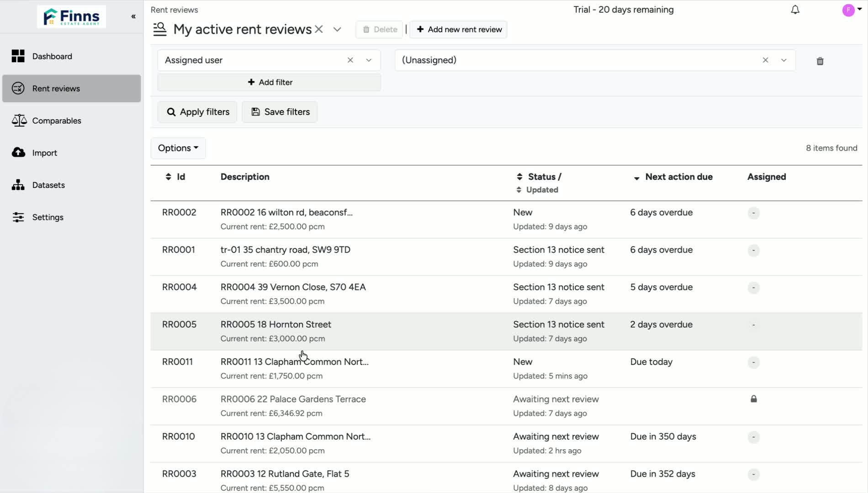This screenshot has width=868, height=493.
Task: Click the "2 days overdue" cell
Action: click(662, 325)
